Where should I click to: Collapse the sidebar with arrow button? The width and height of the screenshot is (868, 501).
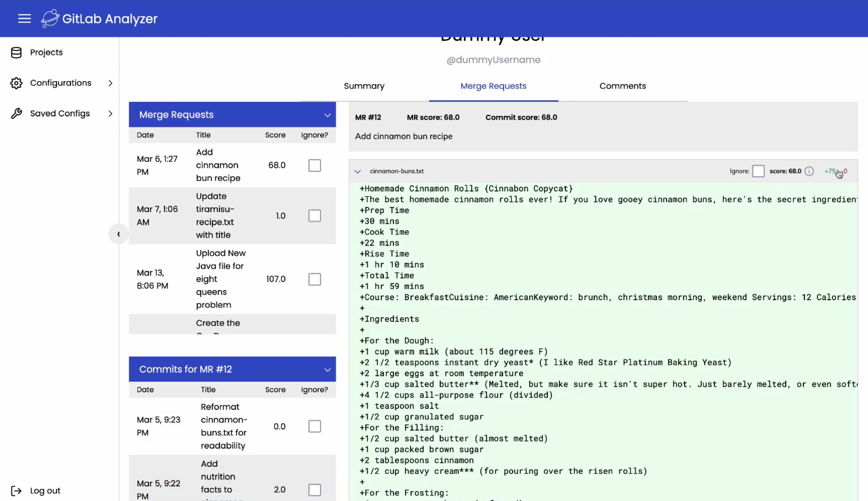118,234
